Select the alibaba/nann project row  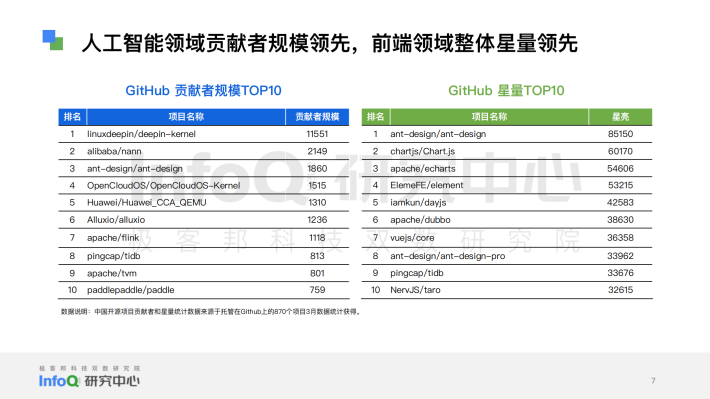[204, 151]
